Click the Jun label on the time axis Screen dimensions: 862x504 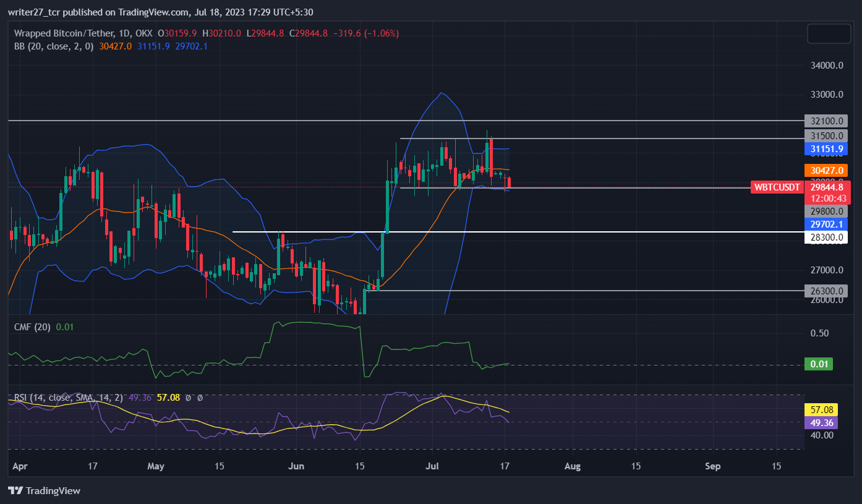pyautogui.click(x=296, y=466)
